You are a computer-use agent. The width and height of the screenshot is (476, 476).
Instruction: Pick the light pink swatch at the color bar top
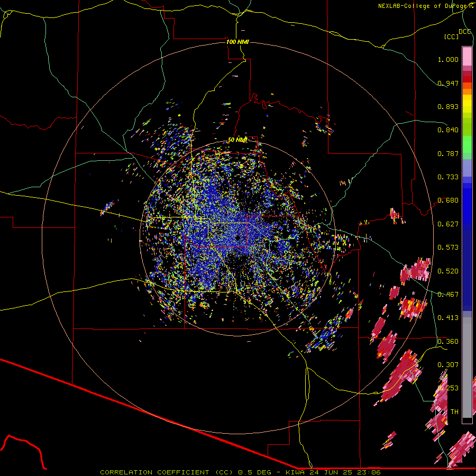(467, 56)
